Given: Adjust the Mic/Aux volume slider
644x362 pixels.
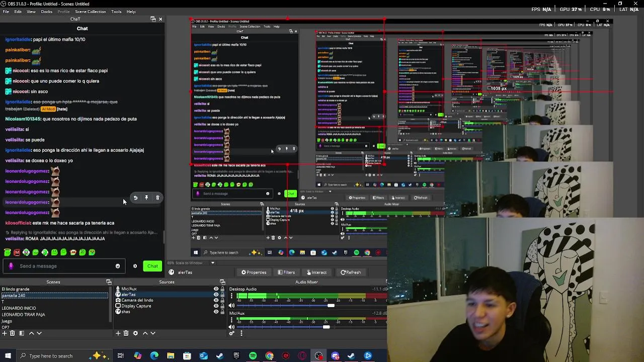Looking at the screenshot, I should click(x=326, y=327).
